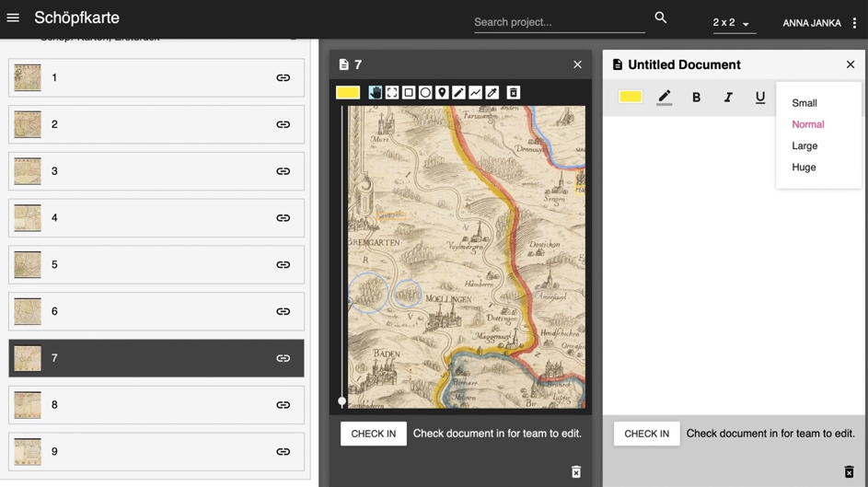Check in the Untitled Document
The image size is (868, 487).
(646, 434)
